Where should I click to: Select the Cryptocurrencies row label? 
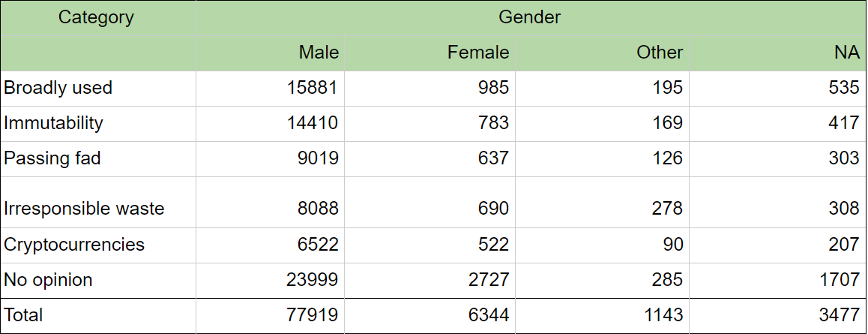pos(98,245)
